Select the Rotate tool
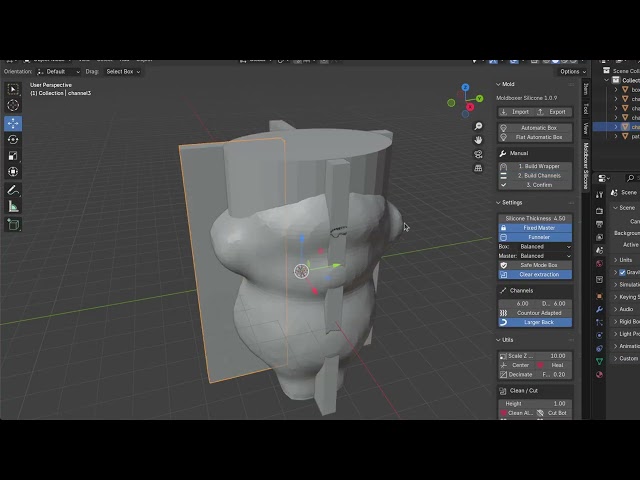 click(x=13, y=140)
